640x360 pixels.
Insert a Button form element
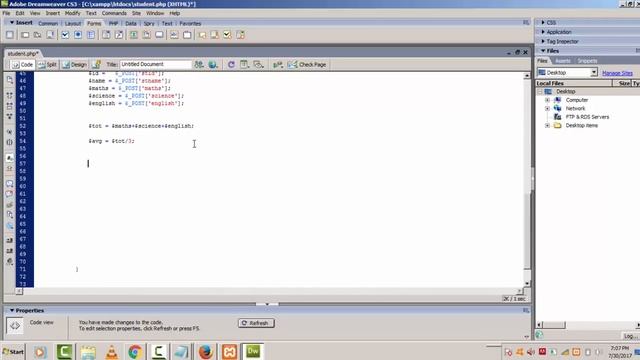[159, 35]
